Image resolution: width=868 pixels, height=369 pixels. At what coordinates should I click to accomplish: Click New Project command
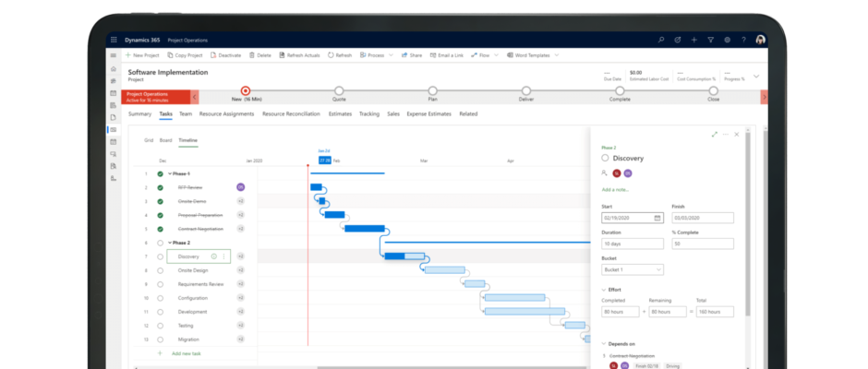click(142, 55)
